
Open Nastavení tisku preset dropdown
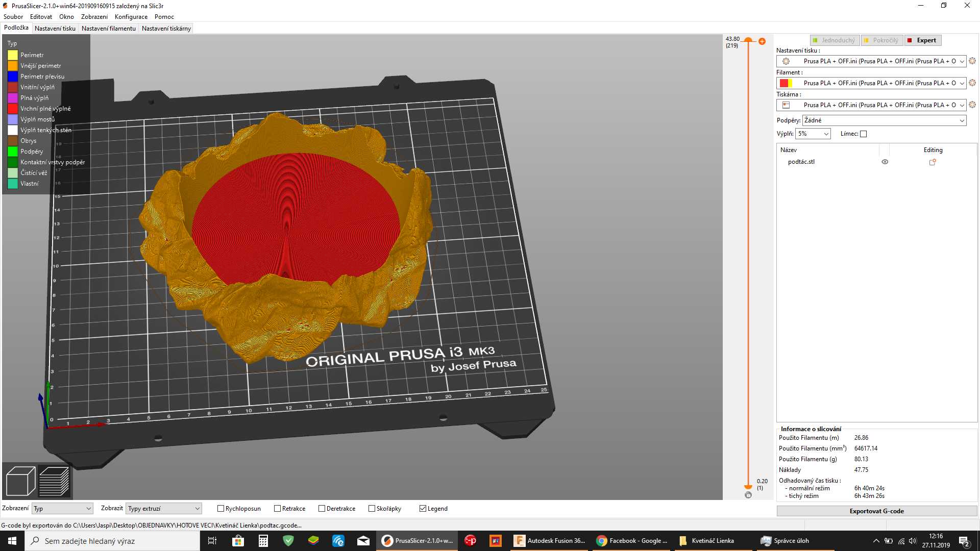[x=871, y=61]
